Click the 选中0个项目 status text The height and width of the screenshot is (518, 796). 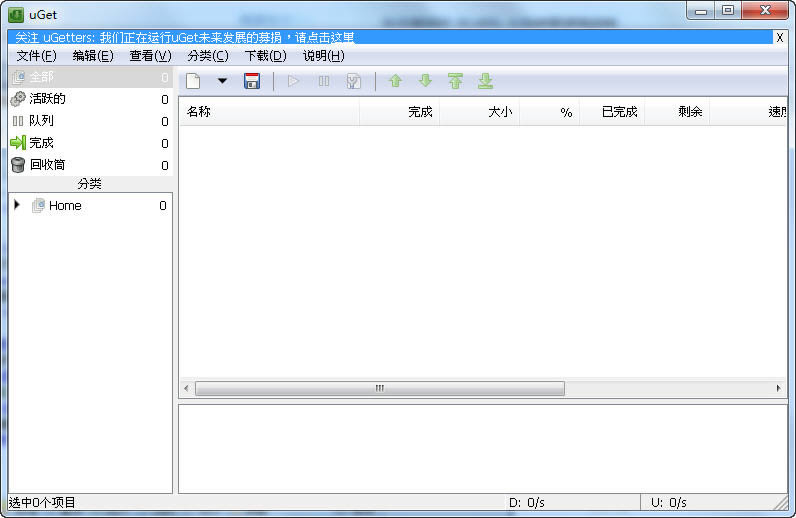click(42, 503)
